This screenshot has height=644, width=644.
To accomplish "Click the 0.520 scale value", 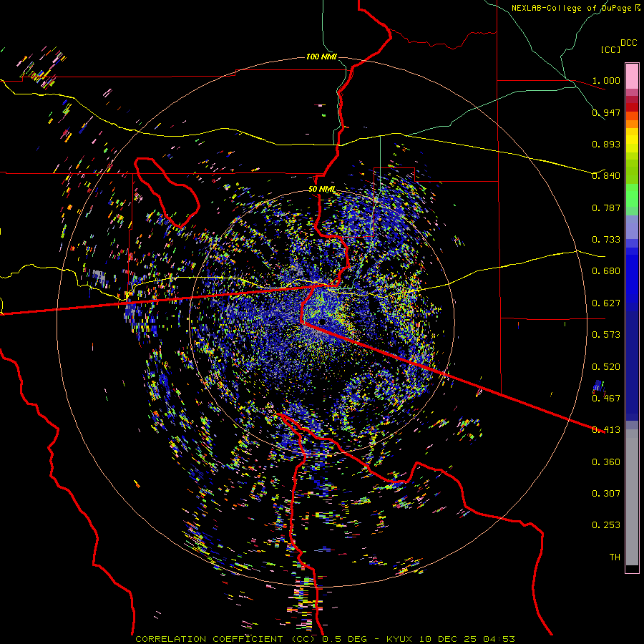I will 606,367.
